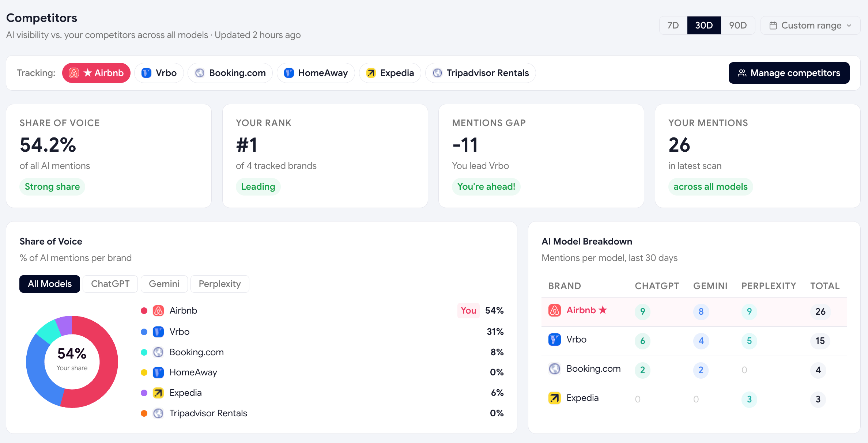This screenshot has height=443, width=868.
Task: Click Vrbo's total value 15
Action: (x=820, y=341)
